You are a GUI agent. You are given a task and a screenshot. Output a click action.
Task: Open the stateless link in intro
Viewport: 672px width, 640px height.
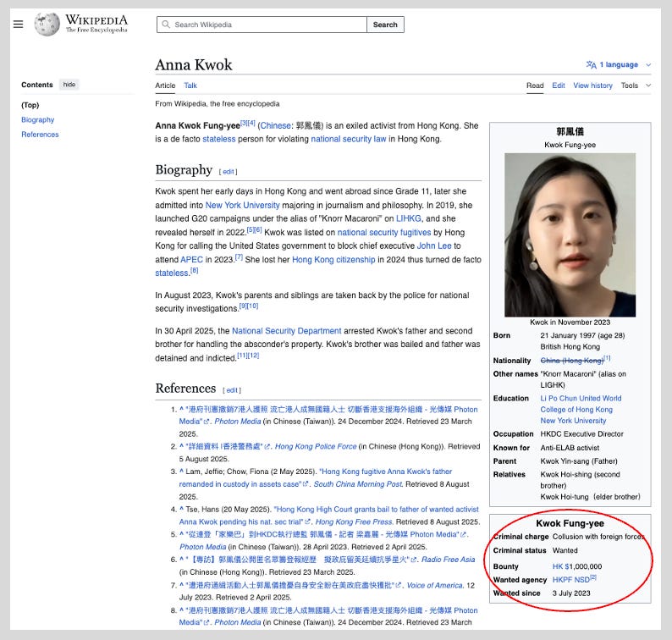coord(219,139)
